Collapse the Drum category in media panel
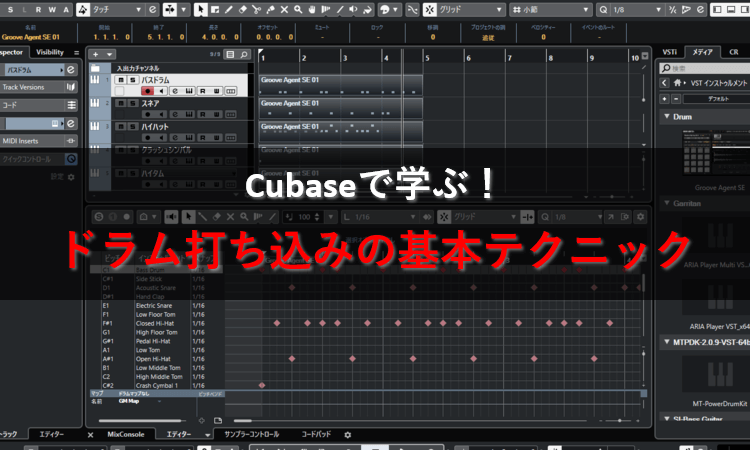 point(667,117)
